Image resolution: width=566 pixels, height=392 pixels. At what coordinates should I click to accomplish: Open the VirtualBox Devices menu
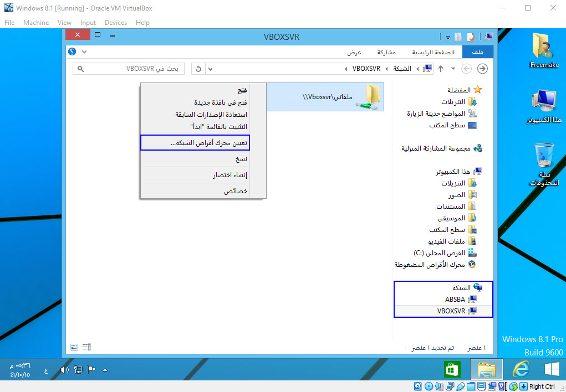(x=115, y=22)
